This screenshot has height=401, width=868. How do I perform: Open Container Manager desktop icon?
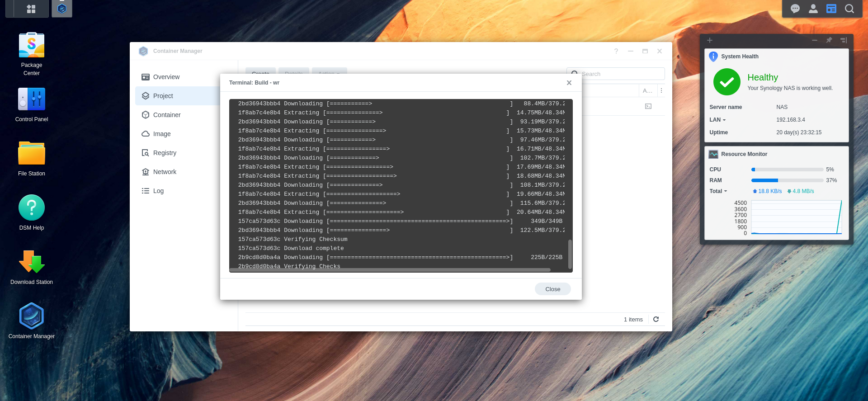pyautogui.click(x=32, y=317)
